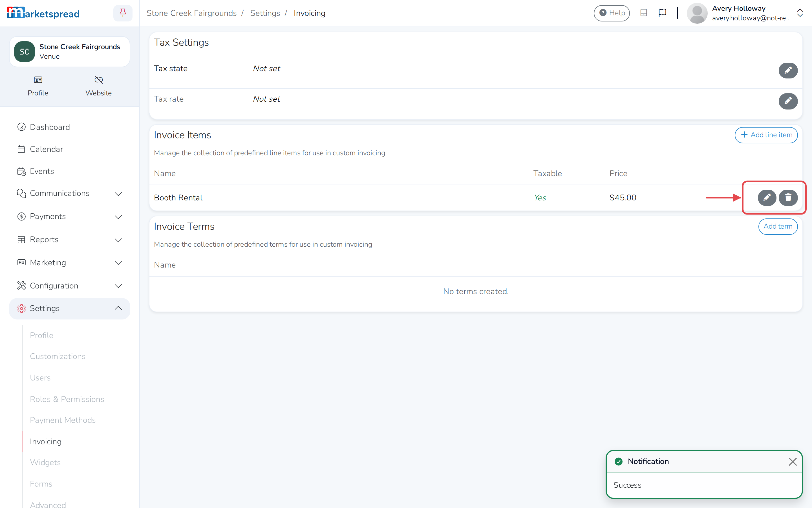Open Forms settings page
Viewport: 812px width, 508px height.
pyautogui.click(x=41, y=484)
